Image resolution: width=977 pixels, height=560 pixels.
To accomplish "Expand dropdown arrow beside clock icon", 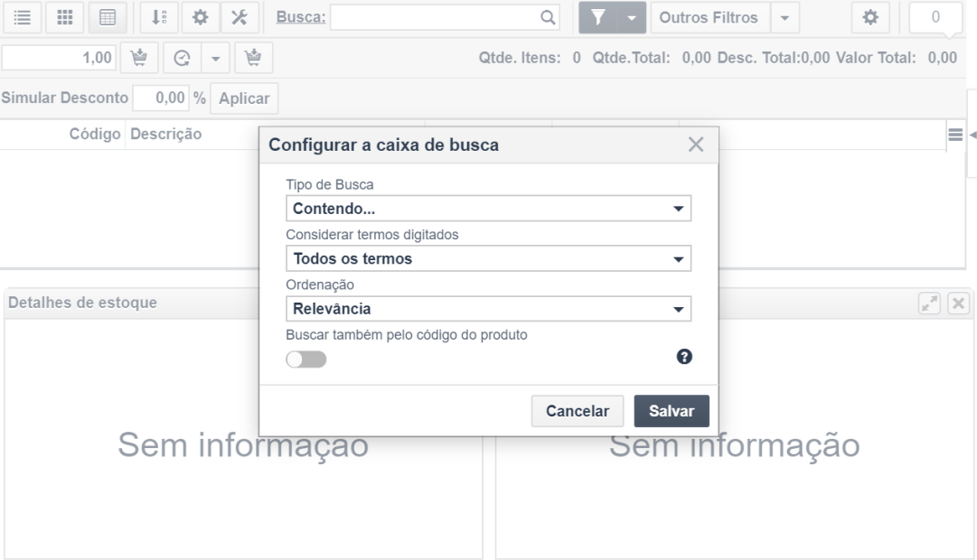I will [216, 58].
